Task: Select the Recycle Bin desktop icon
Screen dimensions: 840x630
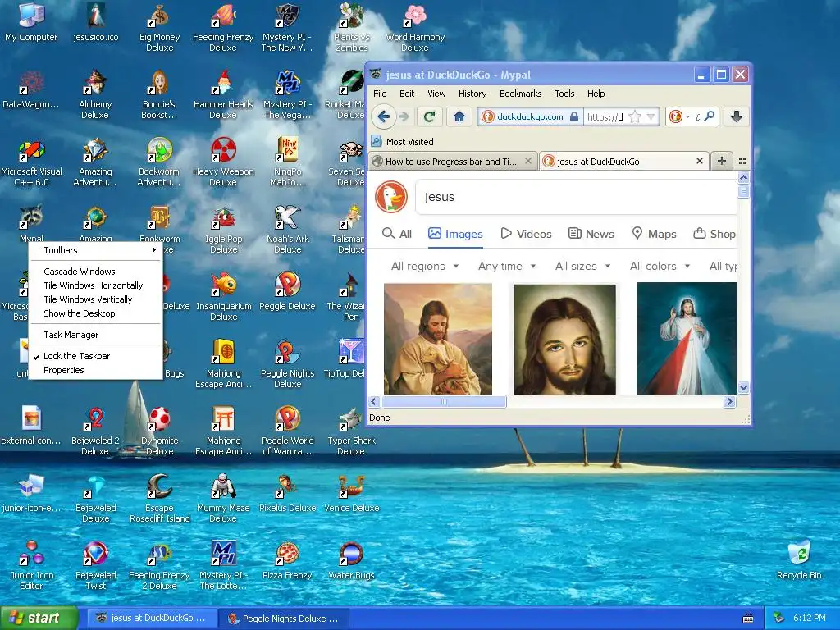Action: (x=799, y=559)
